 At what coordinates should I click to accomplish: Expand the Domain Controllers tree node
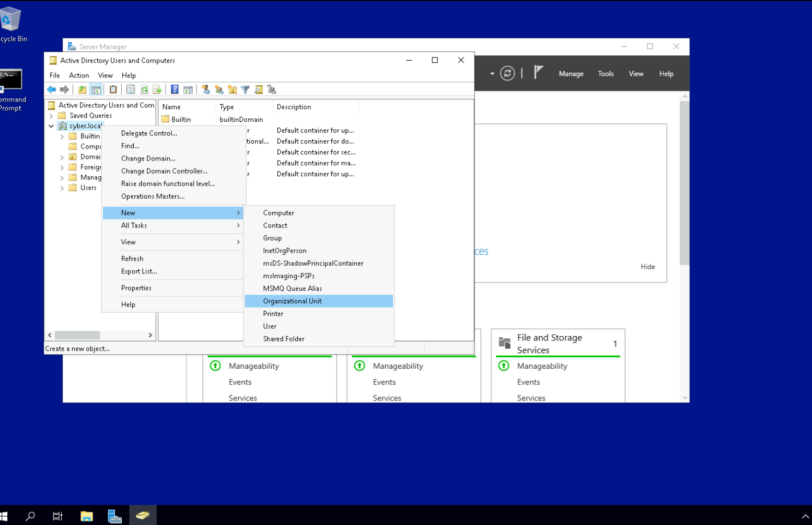click(x=62, y=157)
